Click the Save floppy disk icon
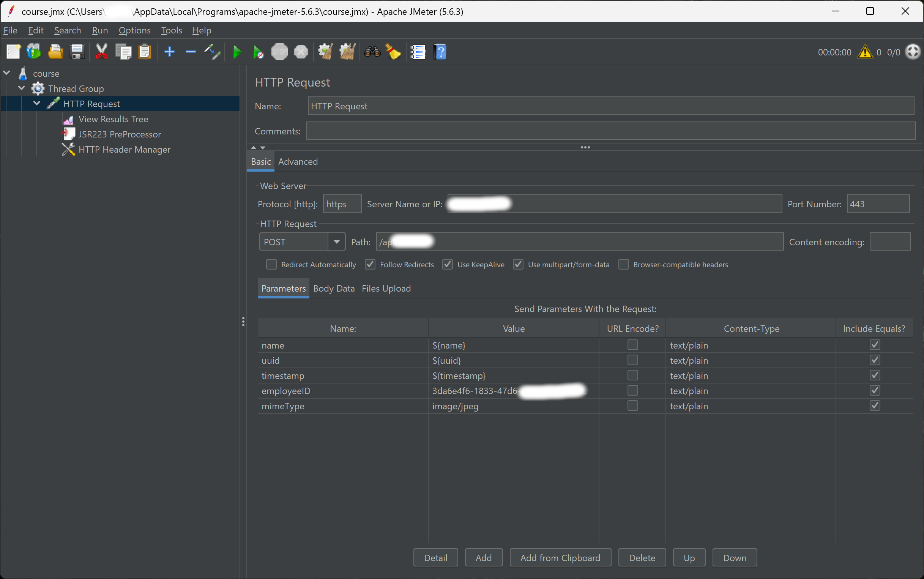The height and width of the screenshot is (579, 924). click(x=77, y=52)
